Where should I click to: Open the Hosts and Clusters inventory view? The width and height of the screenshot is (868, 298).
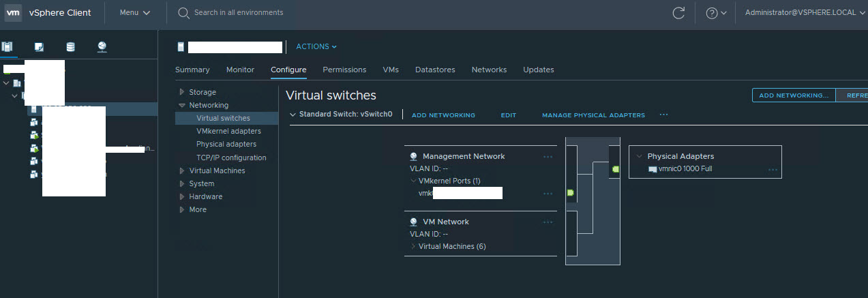[8, 47]
